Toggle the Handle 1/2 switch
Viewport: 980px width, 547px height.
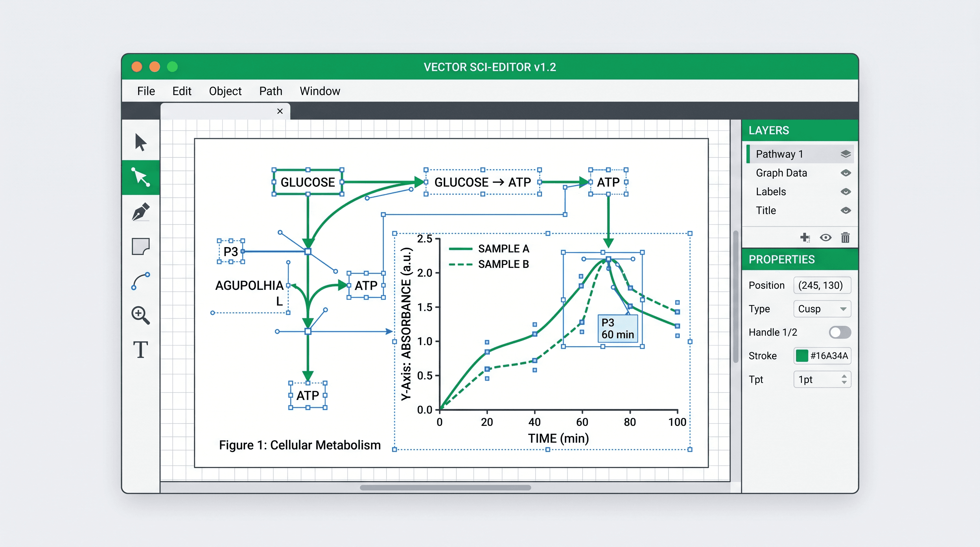[x=840, y=333]
